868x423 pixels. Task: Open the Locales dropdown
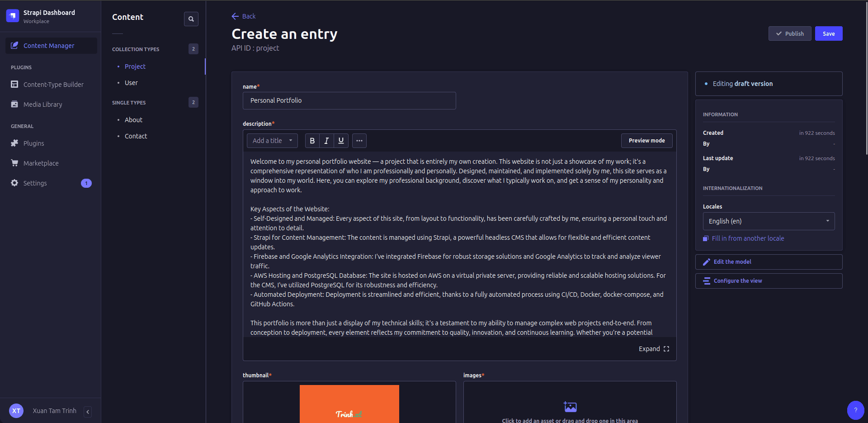click(769, 221)
